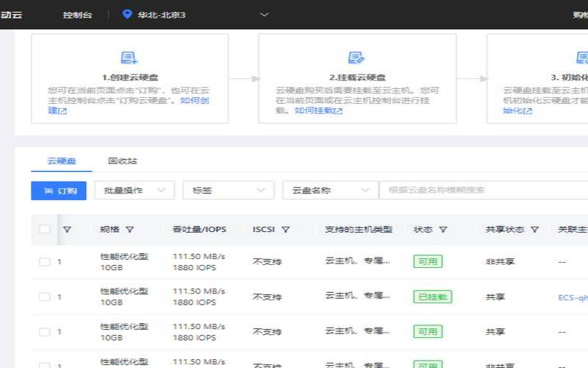Click 可用 status tag in first row
The width and height of the screenshot is (588, 368).
428,261
